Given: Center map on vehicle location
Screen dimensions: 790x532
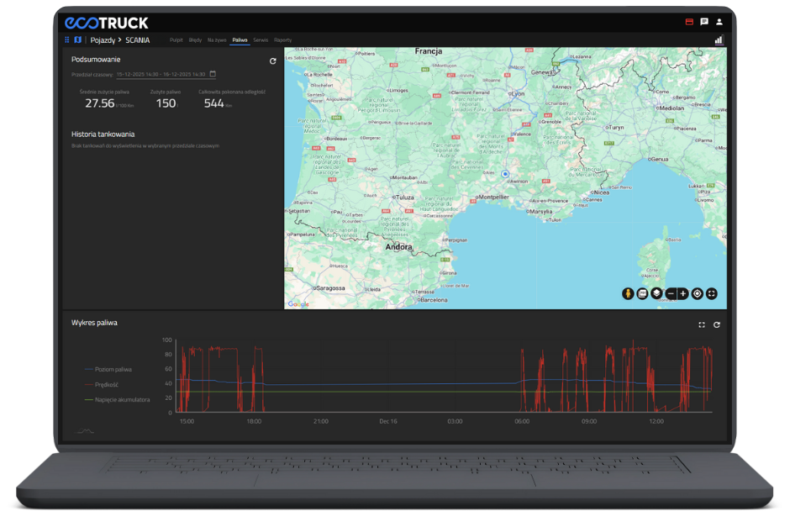Looking at the screenshot, I should tap(698, 293).
